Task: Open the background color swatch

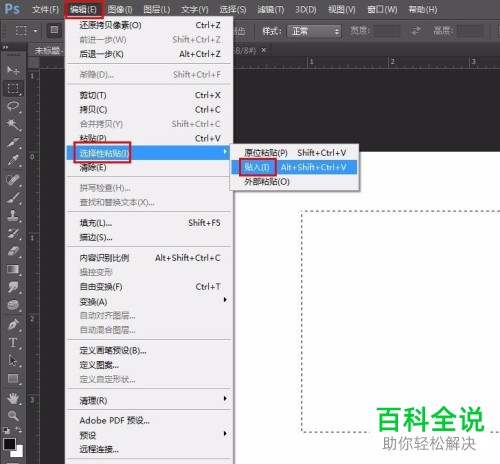Action: [x=18, y=452]
